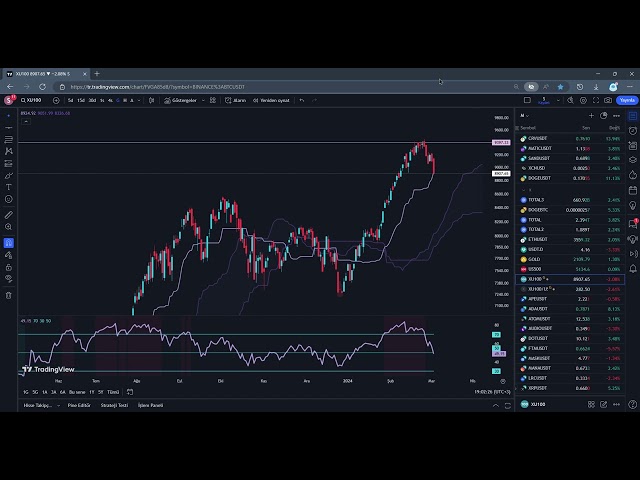Select the 5d interval in toolbar
The height and width of the screenshot is (480, 640).
tap(70, 100)
